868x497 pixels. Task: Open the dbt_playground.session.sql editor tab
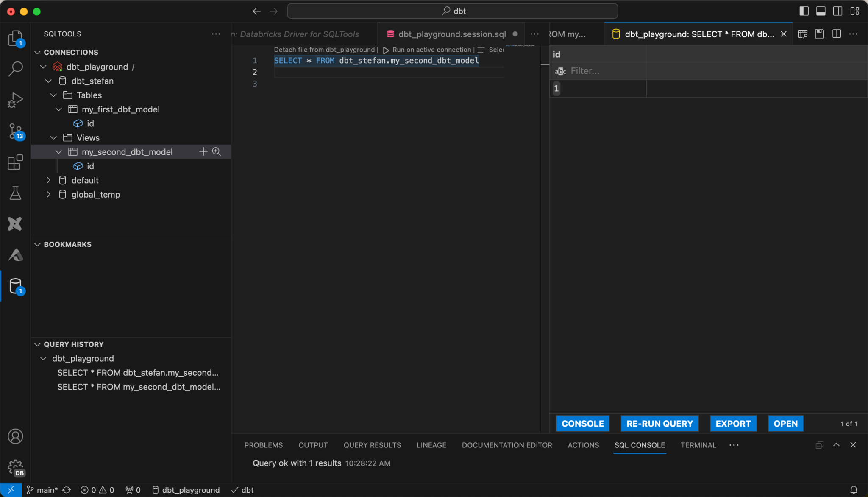click(452, 34)
